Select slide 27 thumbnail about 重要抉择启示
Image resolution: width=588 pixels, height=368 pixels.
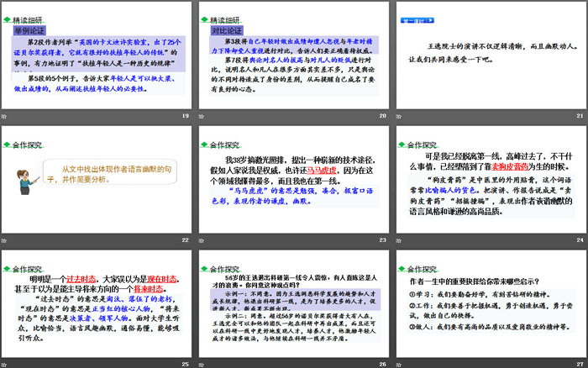click(491, 304)
